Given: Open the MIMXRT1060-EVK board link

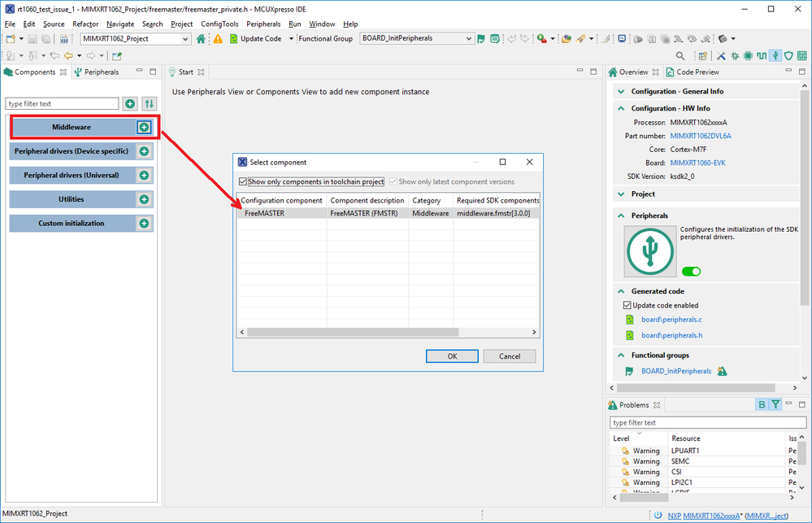Looking at the screenshot, I should click(x=697, y=163).
